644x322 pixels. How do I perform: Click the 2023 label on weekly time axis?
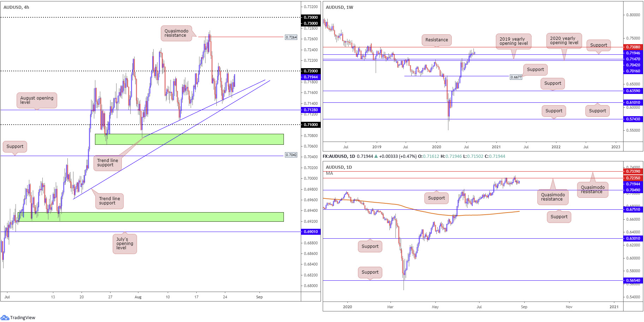coord(616,147)
